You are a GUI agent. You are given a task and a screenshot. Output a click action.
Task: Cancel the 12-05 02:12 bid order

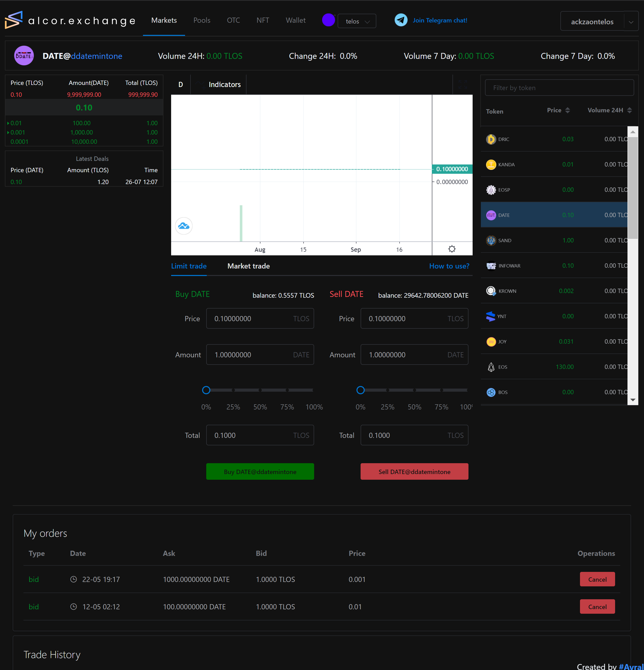click(597, 607)
